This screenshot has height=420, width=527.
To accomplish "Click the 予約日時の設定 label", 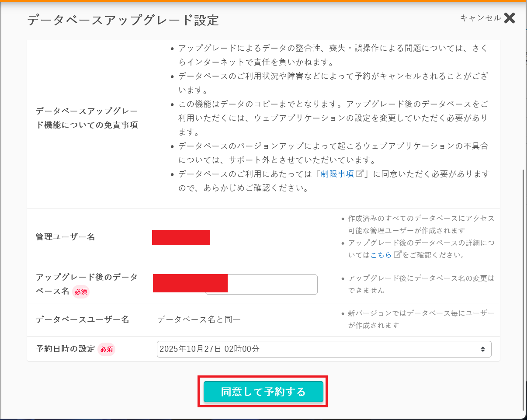I will tap(65, 349).
